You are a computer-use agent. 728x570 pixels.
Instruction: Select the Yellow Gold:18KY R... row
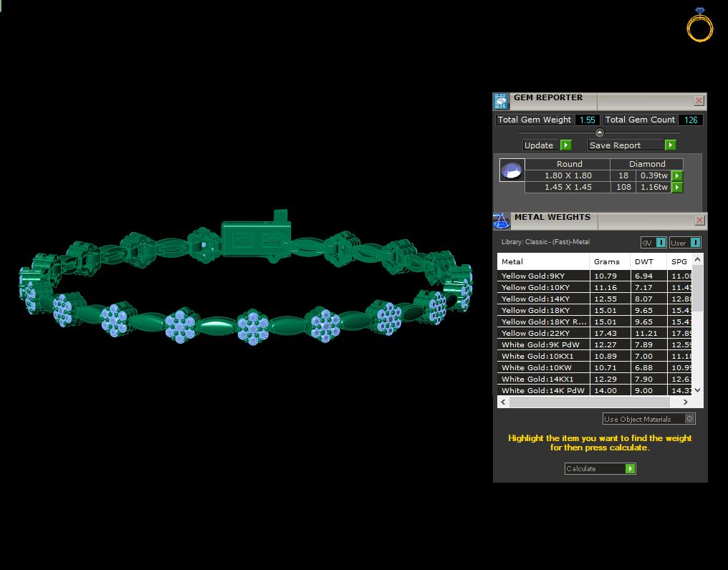coord(595,322)
